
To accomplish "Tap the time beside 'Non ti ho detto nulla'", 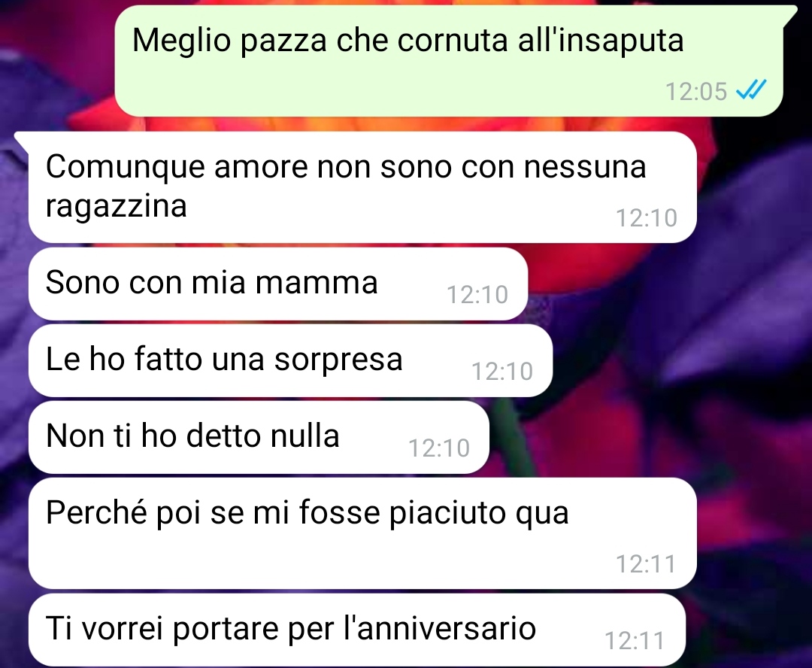I will tap(438, 448).
